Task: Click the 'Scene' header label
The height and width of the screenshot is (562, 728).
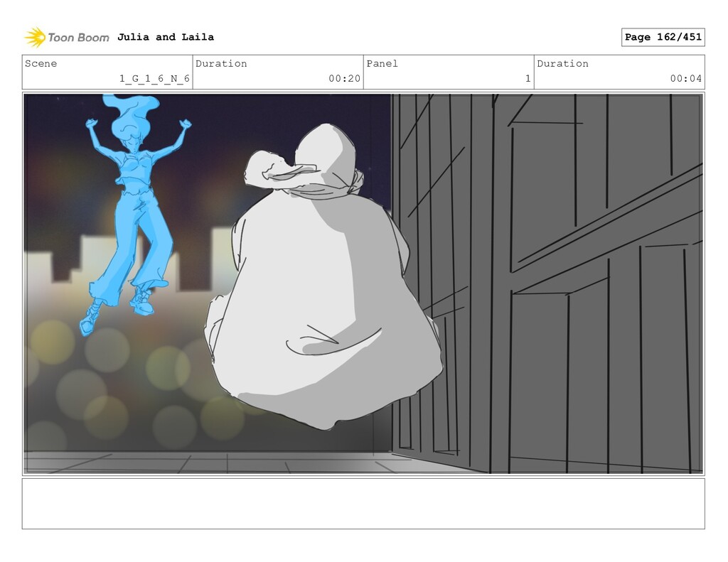Action: [41, 63]
